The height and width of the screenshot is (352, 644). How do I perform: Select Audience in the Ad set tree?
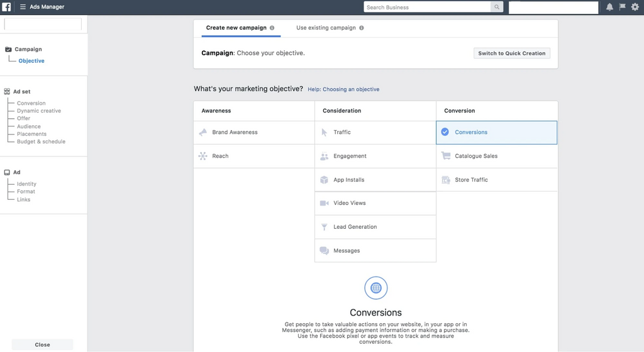(x=29, y=126)
